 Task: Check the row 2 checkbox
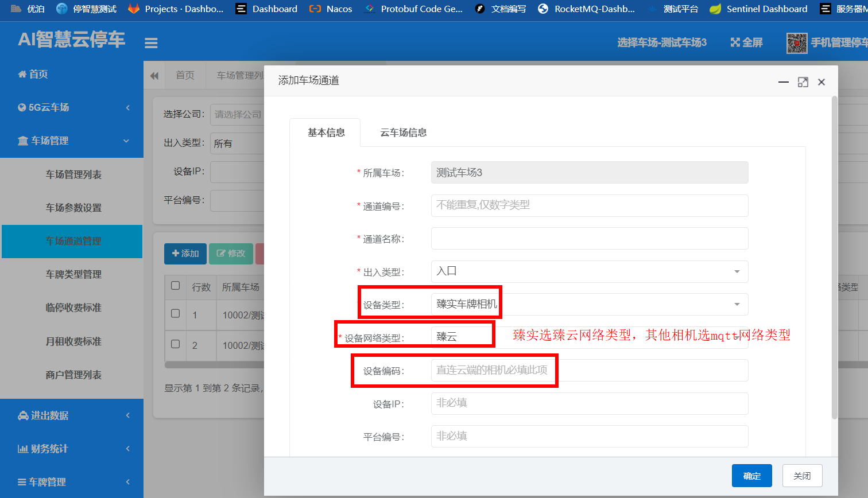point(176,344)
